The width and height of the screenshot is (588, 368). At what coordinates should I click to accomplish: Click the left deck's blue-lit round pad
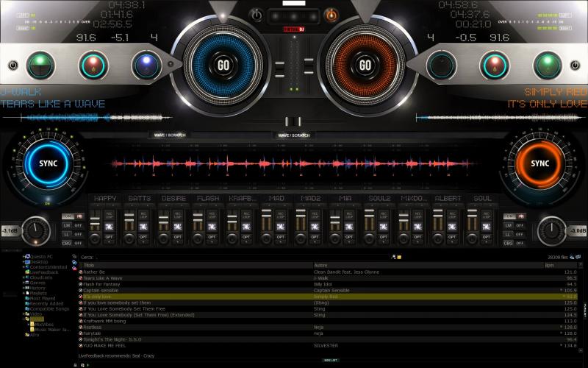point(146,66)
